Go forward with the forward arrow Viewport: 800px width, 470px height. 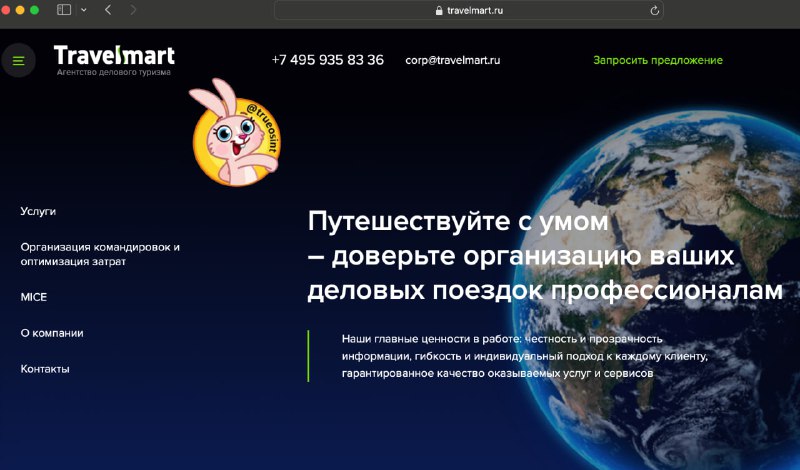tap(133, 10)
